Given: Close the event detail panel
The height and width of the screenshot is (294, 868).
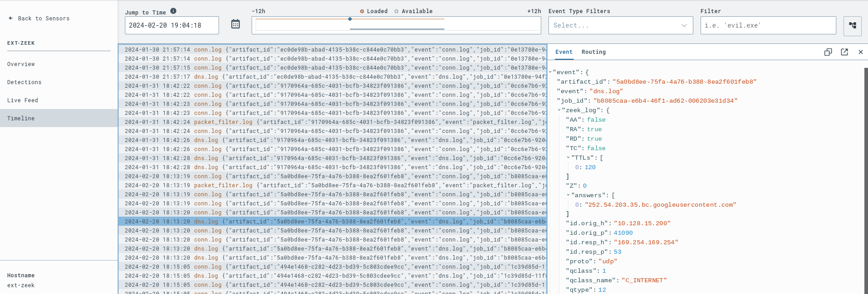Looking at the screenshot, I should click(x=861, y=52).
